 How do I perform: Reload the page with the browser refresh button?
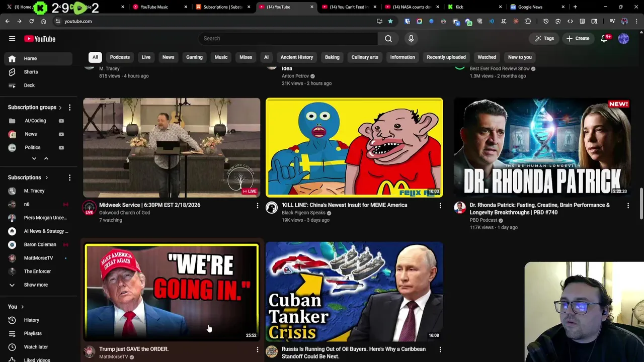pos(31,21)
